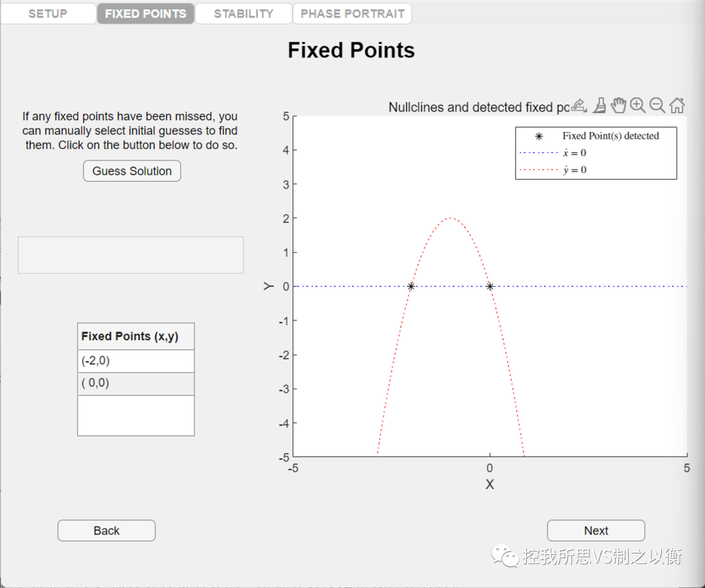Activate the data brush tool
705x588 pixels.
point(599,105)
